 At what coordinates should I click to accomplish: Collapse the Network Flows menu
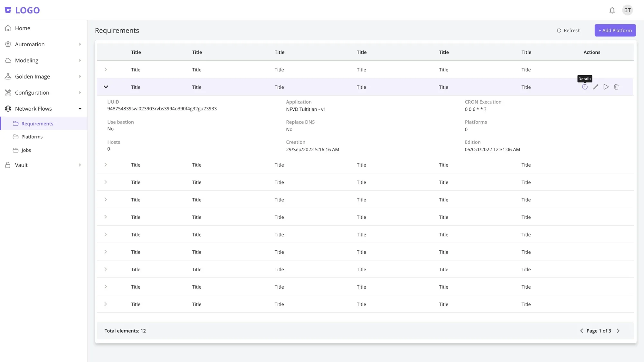(x=43, y=109)
